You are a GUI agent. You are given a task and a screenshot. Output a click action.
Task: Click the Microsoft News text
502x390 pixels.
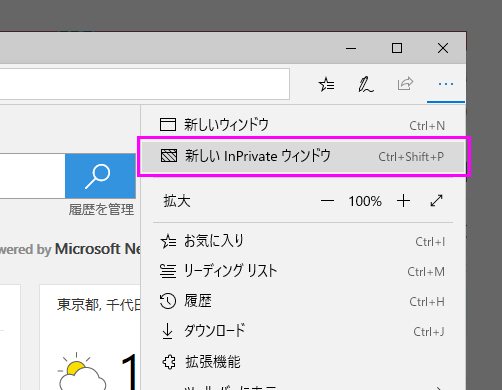(98, 249)
